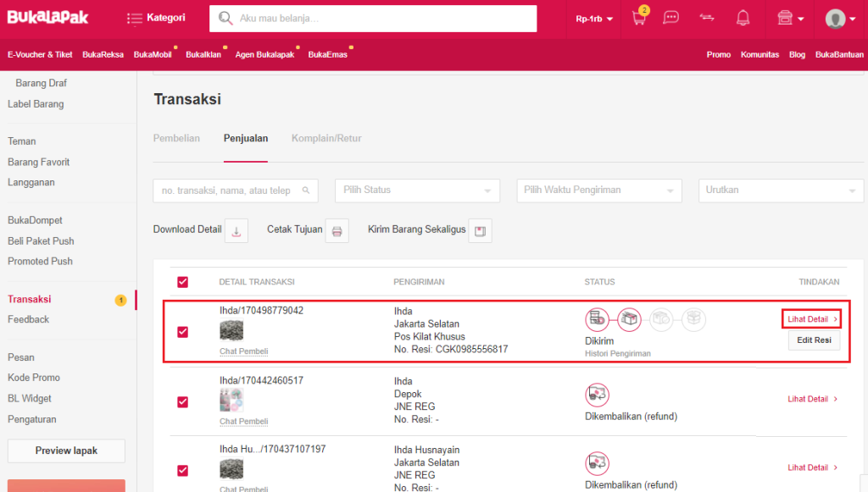
Task: Switch to the Pembelian tab
Action: pyautogui.click(x=176, y=138)
